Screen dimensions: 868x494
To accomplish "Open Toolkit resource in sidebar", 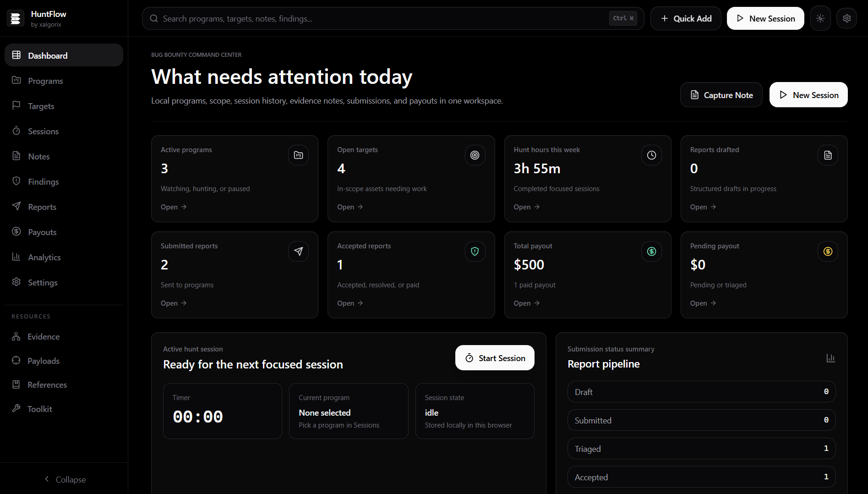I will click(64, 409).
